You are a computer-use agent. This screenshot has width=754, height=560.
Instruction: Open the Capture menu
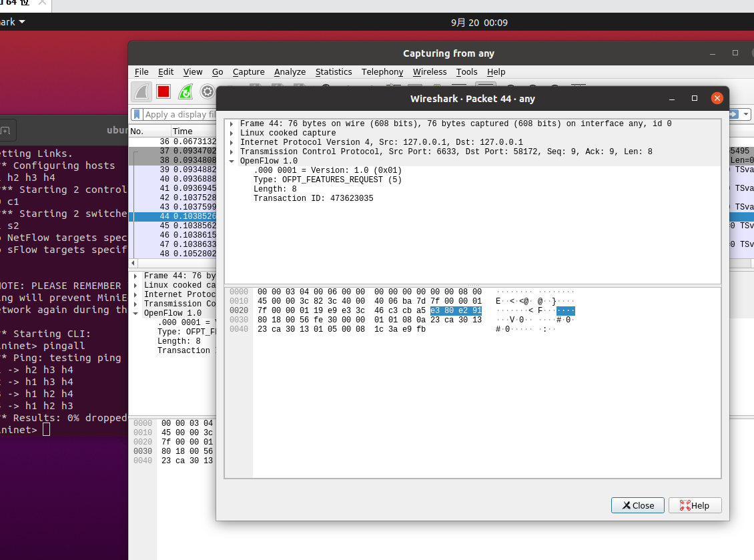point(249,71)
